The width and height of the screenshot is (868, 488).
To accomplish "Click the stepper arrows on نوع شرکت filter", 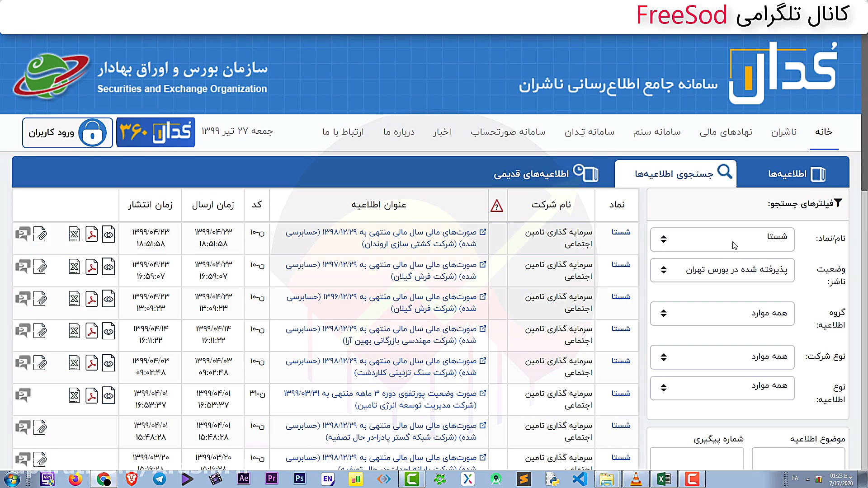I will coord(664,357).
